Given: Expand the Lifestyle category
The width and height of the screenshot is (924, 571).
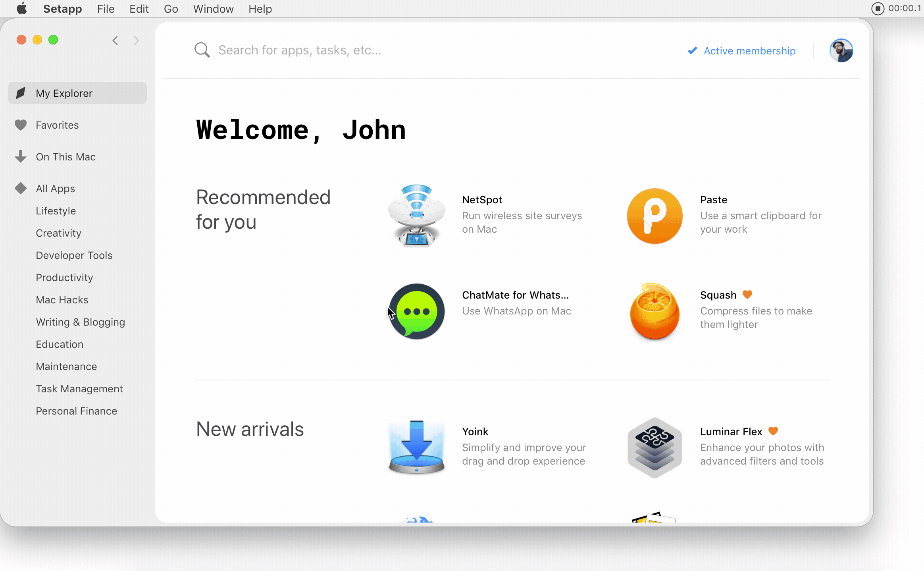Looking at the screenshot, I should (56, 210).
